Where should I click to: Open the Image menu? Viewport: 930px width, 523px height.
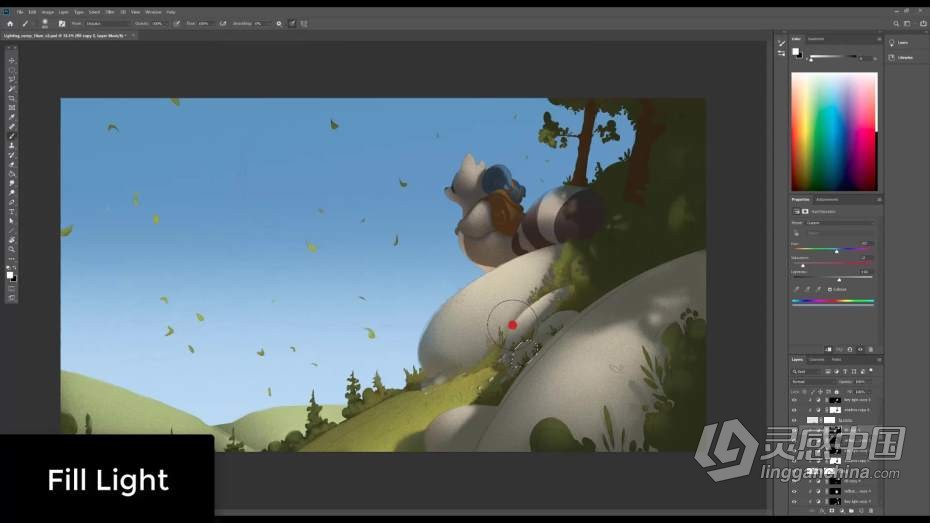click(47, 12)
